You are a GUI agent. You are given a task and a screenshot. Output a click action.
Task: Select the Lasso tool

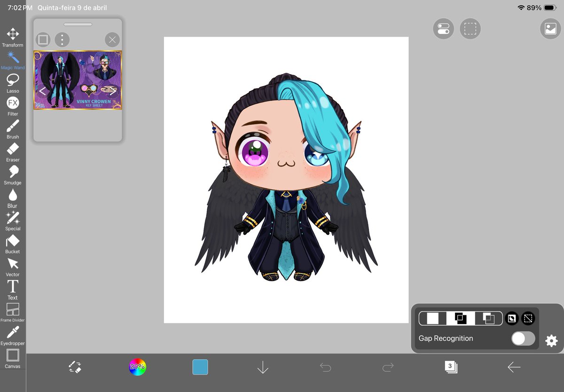[x=13, y=84]
